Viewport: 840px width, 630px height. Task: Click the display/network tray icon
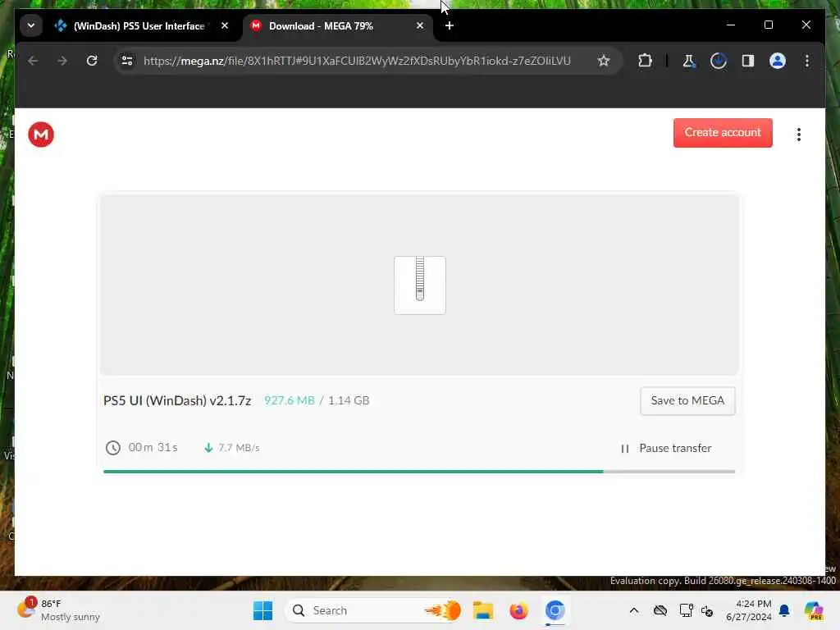(x=686, y=610)
